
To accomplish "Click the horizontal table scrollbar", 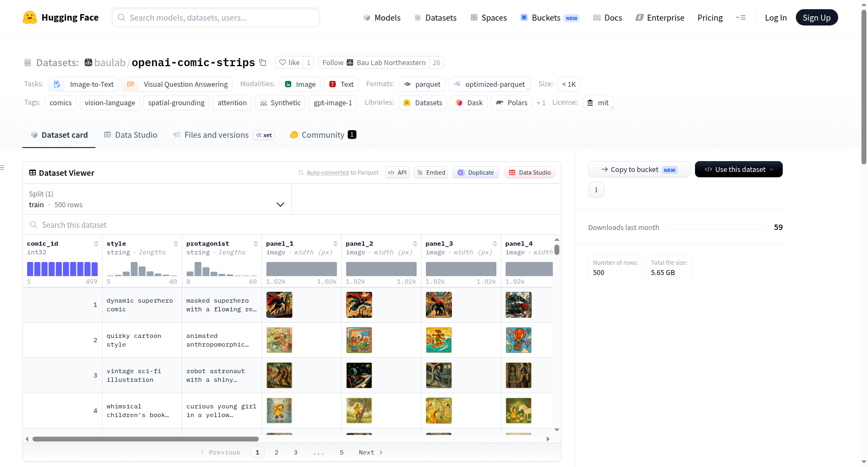I will tap(145, 439).
